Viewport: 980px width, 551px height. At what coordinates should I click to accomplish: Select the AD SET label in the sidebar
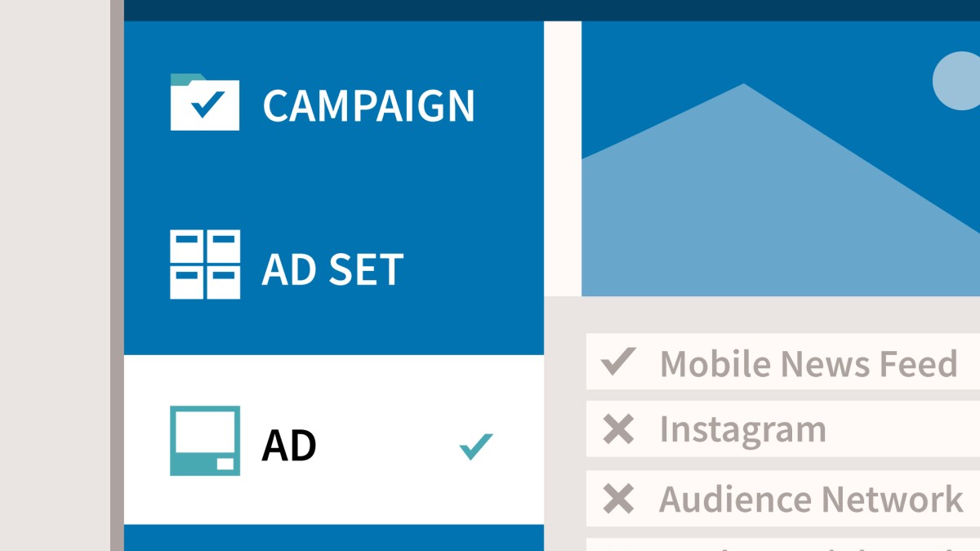point(332,269)
